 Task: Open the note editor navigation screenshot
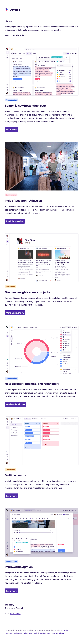coord(41,532)
